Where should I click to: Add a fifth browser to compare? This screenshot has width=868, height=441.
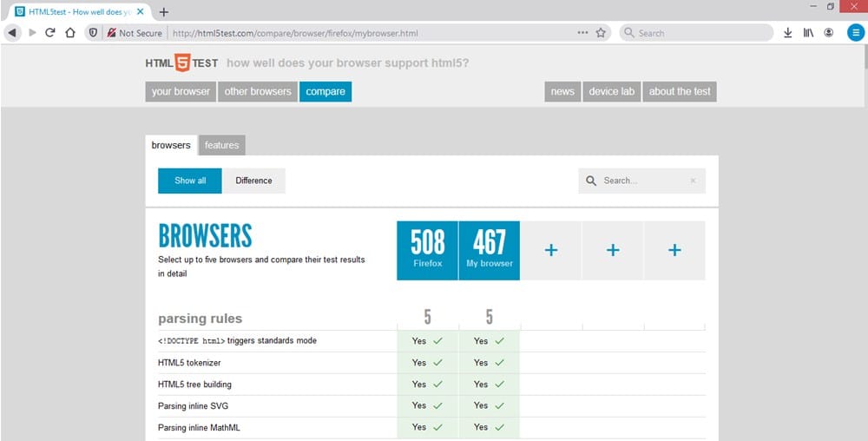674,251
